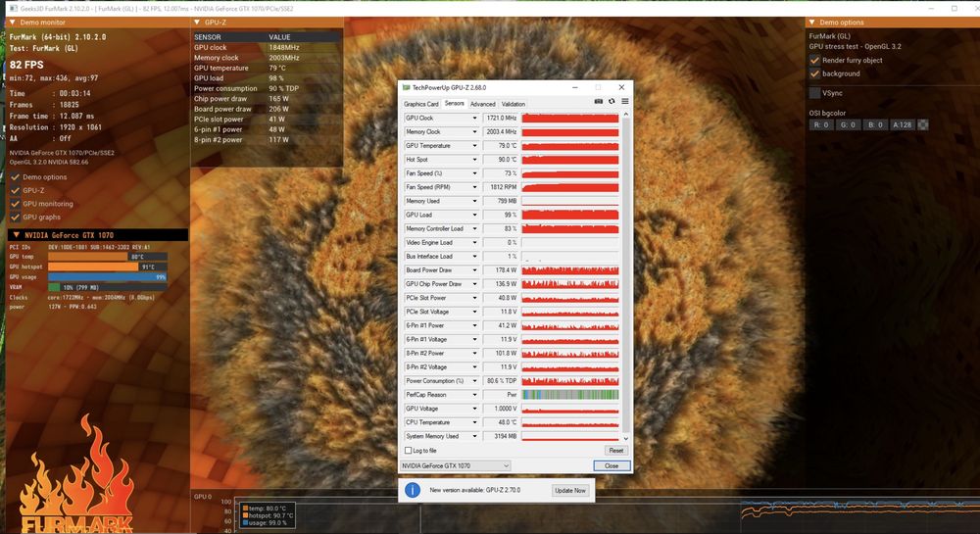The image size is (980, 534).
Task: Open the Memory Used sensor dropdown
Action: point(474,201)
